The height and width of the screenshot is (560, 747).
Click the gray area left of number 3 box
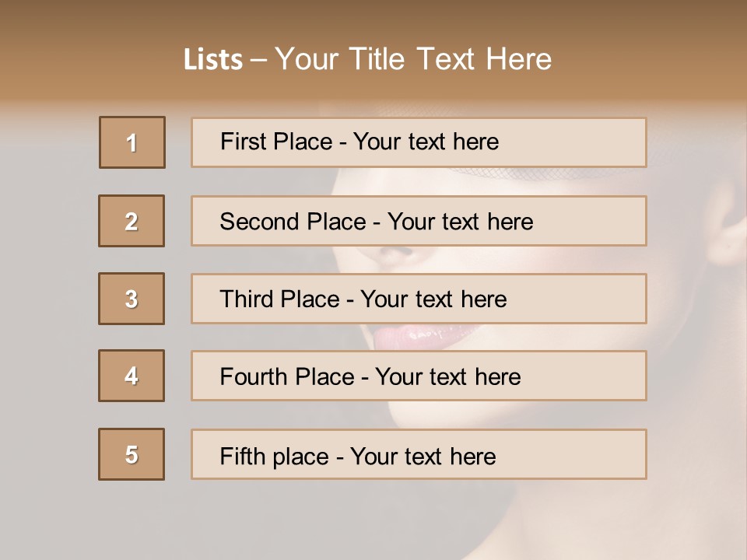coord(47,299)
